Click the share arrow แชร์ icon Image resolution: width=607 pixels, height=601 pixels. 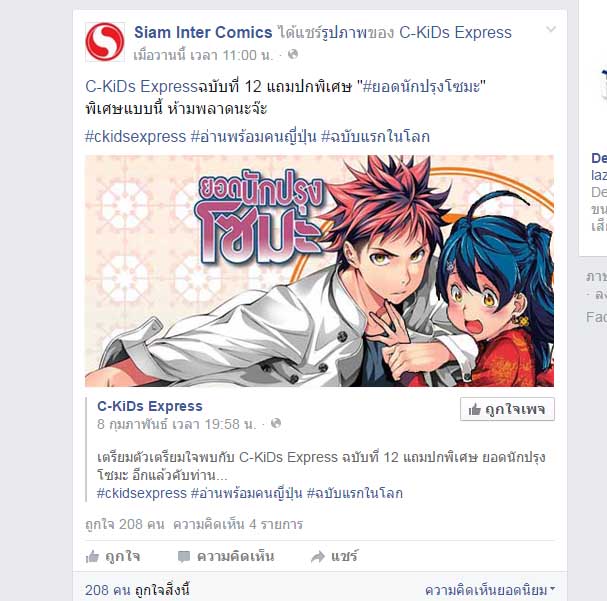pos(318,557)
